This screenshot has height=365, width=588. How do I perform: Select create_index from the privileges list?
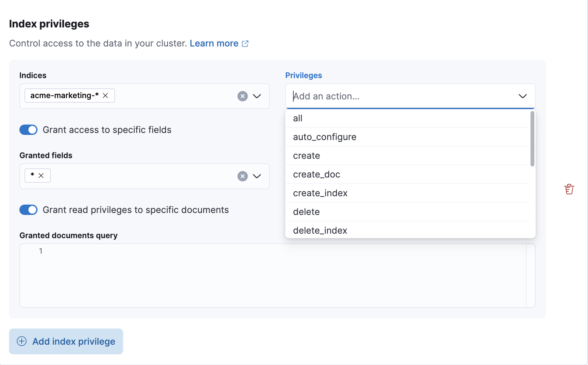pyautogui.click(x=320, y=193)
